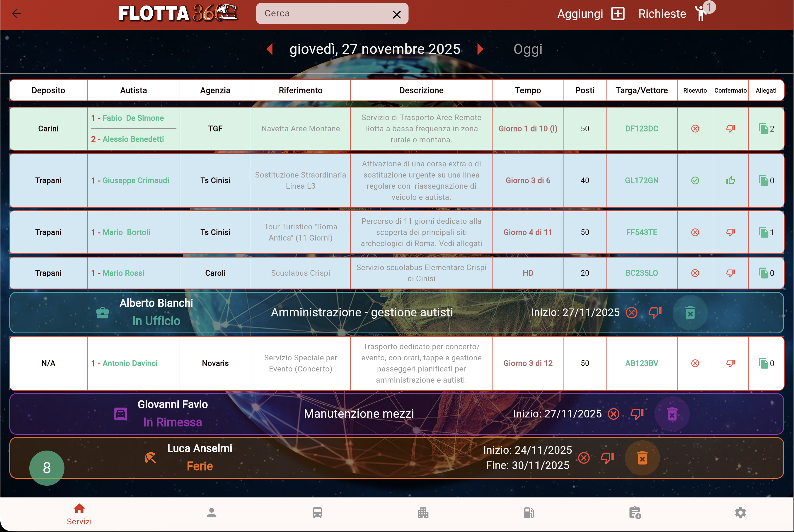View the 2 attachments on the Navetta Aree Montane row
794x532 pixels.
tap(766, 129)
